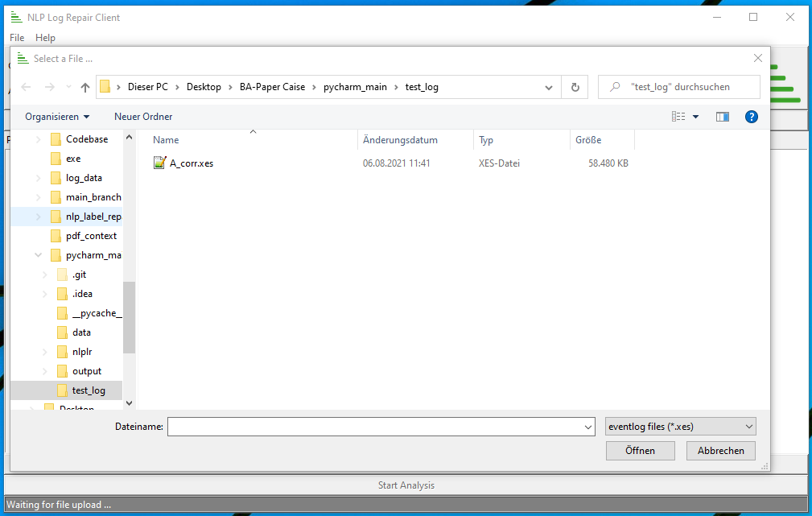Expand the nlp_label_rep tree node
The width and height of the screenshot is (812, 516).
tap(39, 217)
